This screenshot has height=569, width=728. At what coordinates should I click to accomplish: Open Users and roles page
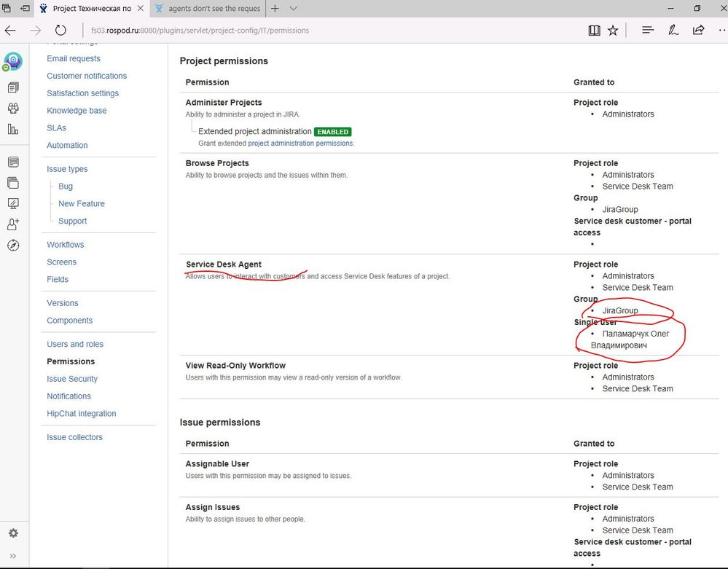tap(75, 345)
